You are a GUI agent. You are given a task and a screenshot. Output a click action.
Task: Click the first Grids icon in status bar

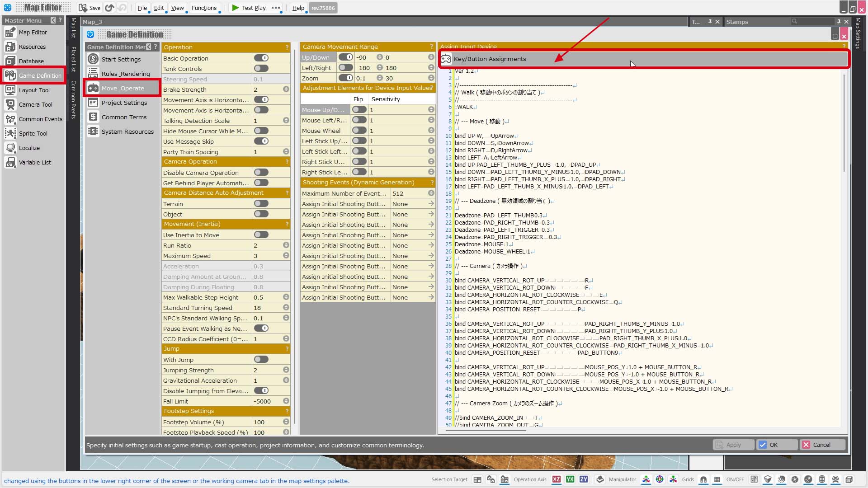pos(703,479)
